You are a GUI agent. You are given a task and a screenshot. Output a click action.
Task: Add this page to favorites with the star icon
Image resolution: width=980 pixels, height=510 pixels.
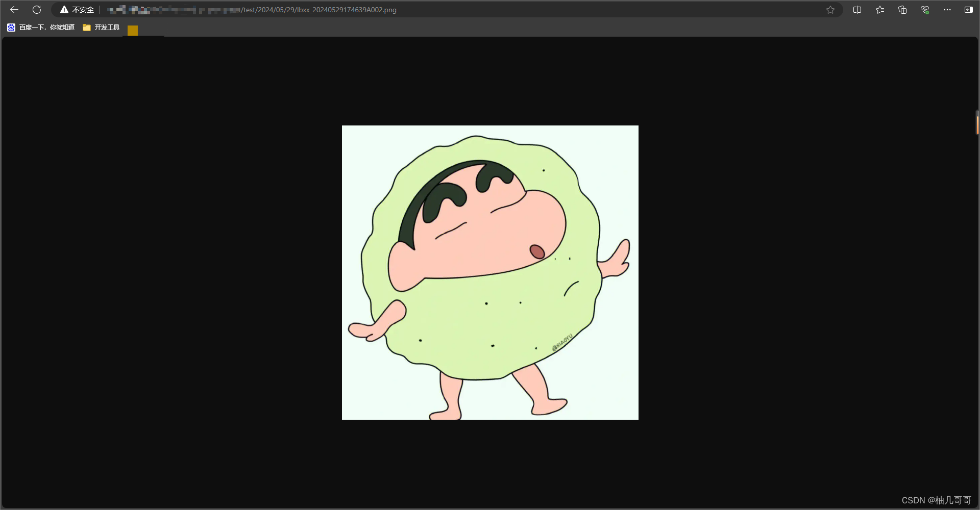pos(830,10)
